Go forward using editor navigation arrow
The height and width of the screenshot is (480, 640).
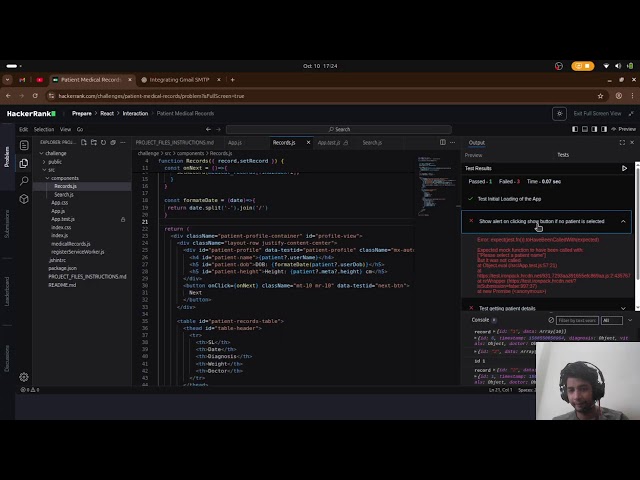coord(218,129)
